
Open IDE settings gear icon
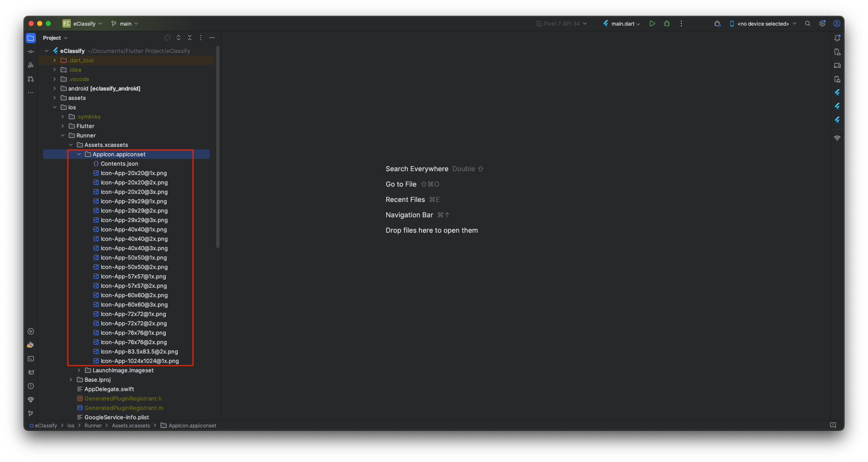tap(822, 23)
